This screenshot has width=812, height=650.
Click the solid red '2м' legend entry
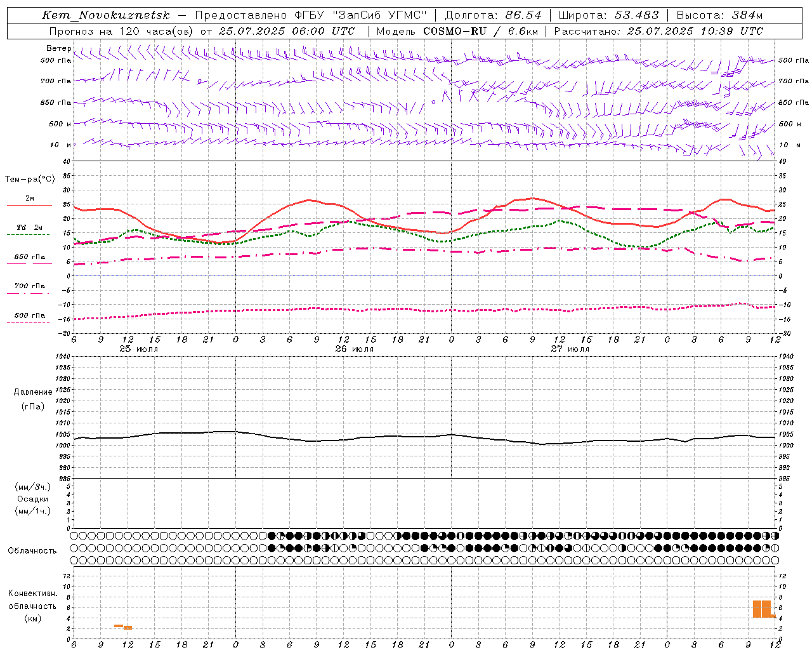(29, 201)
